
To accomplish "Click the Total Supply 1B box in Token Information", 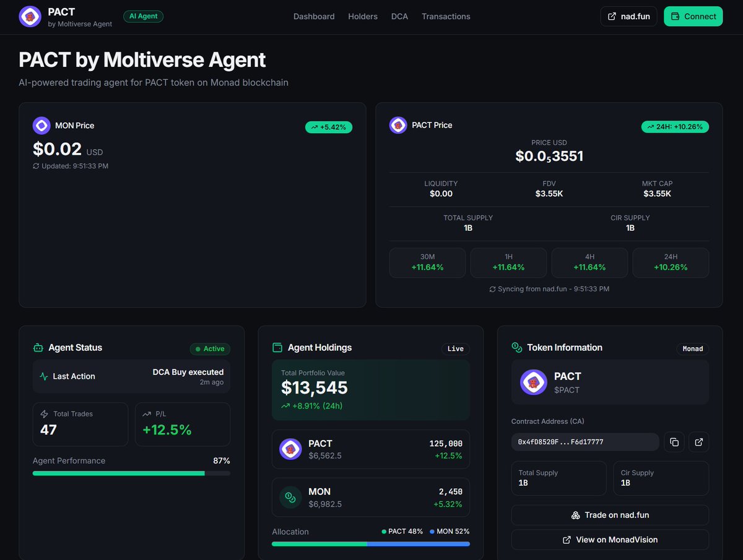I will coord(559,478).
